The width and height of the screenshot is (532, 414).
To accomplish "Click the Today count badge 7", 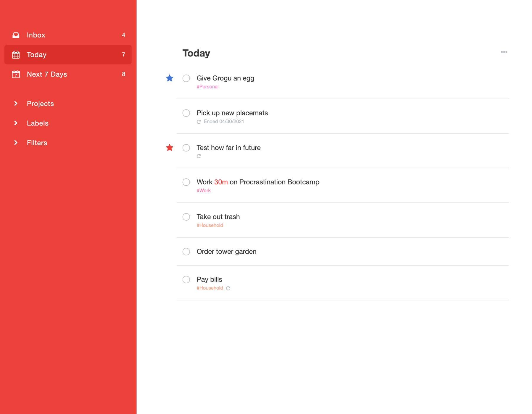I will [124, 54].
